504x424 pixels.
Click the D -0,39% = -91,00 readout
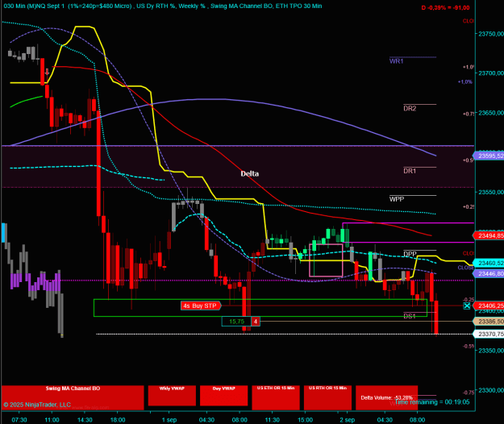tap(445, 8)
